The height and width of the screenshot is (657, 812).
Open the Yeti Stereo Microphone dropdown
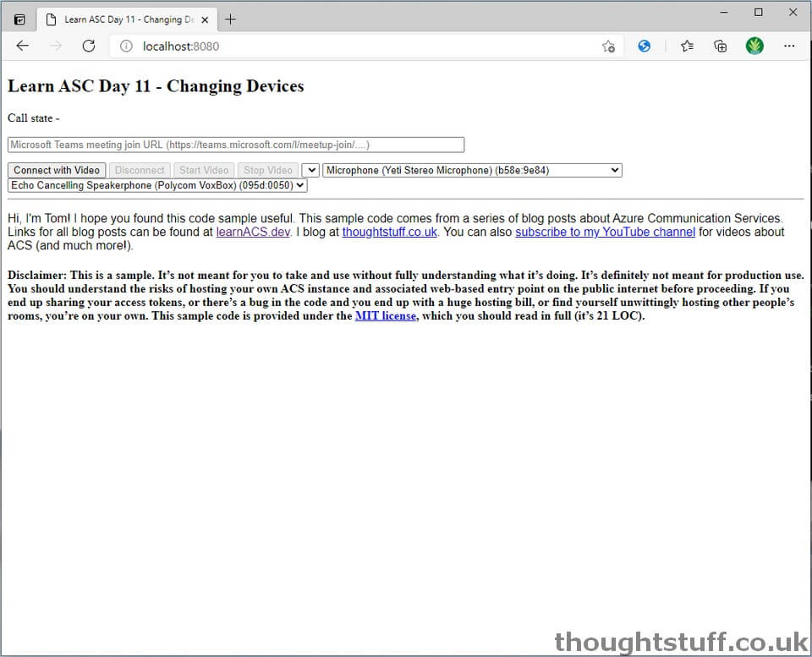coord(472,170)
